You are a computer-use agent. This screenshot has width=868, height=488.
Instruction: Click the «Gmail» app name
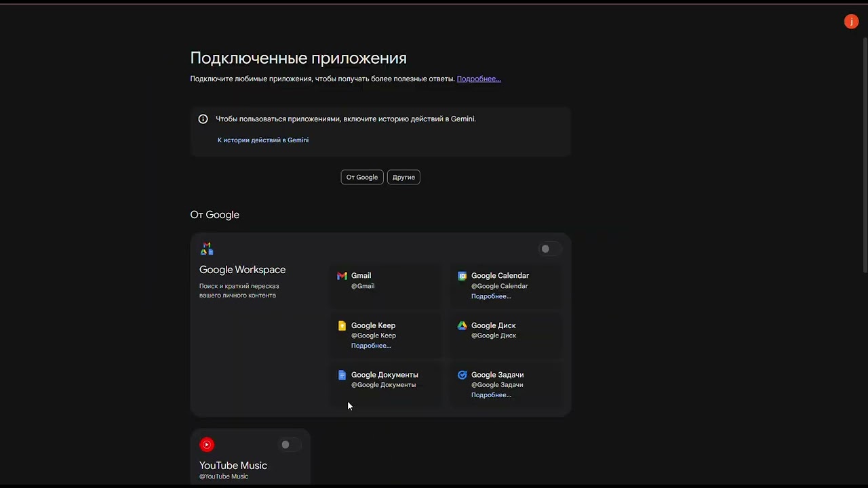click(361, 276)
